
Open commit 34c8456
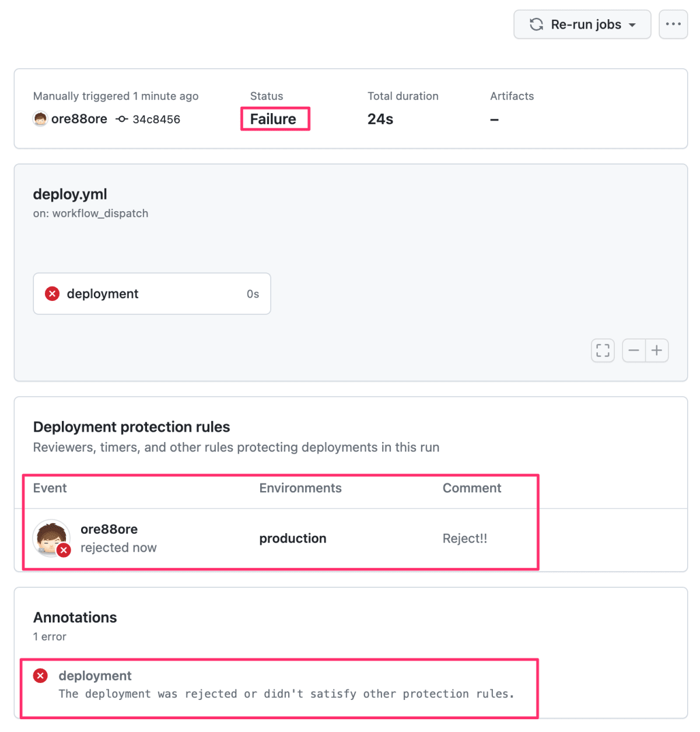pyautogui.click(x=156, y=120)
